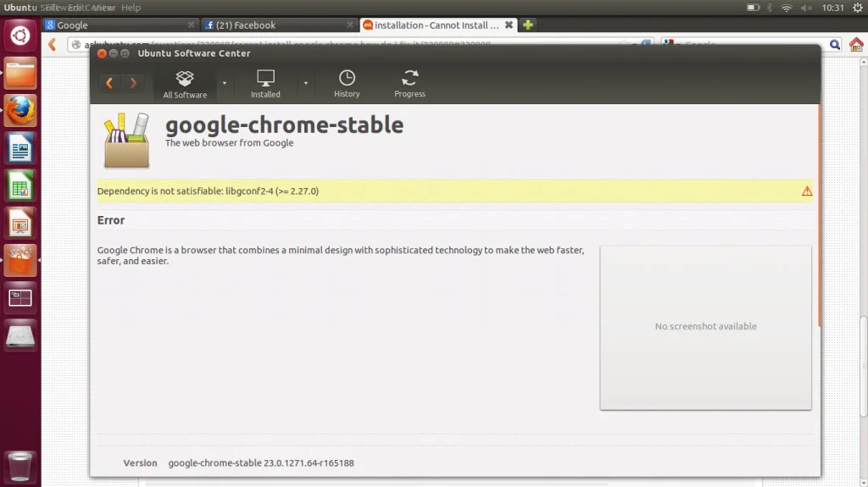Close the installation - Cannot Install tab
Image resolution: width=868 pixels, height=487 pixels.
coord(509,25)
